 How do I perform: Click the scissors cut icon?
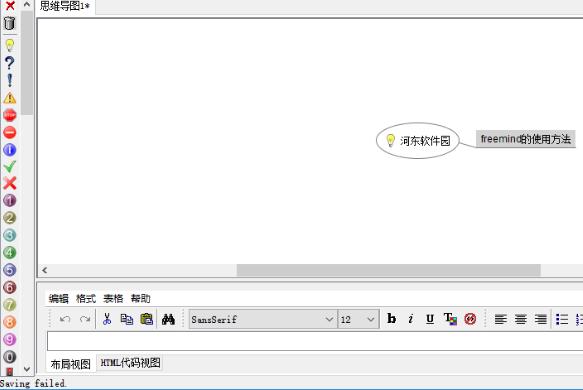(107, 319)
